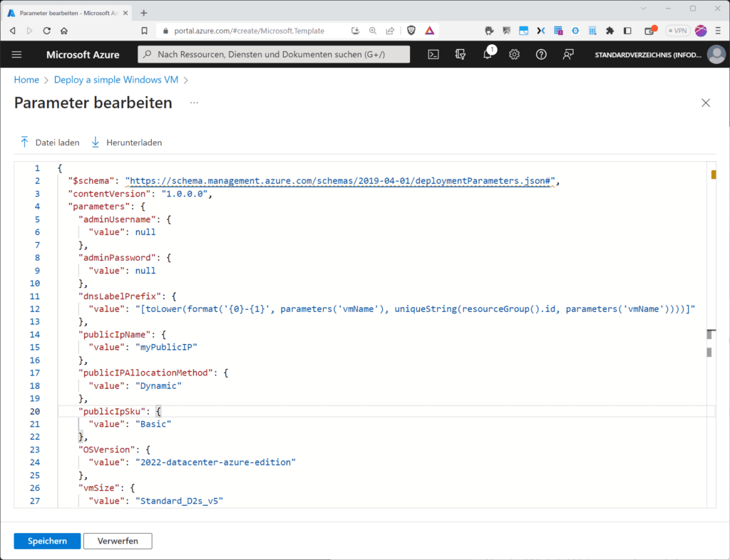
Task: Toggle the browser sidebar panel icon
Action: pyautogui.click(x=627, y=31)
